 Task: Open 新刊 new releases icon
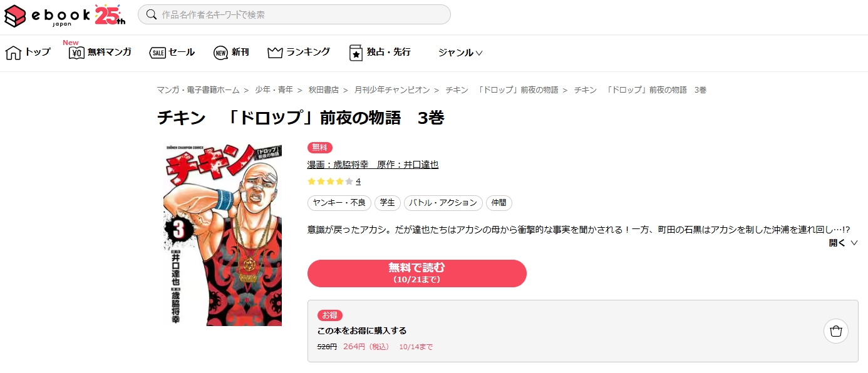click(x=220, y=53)
